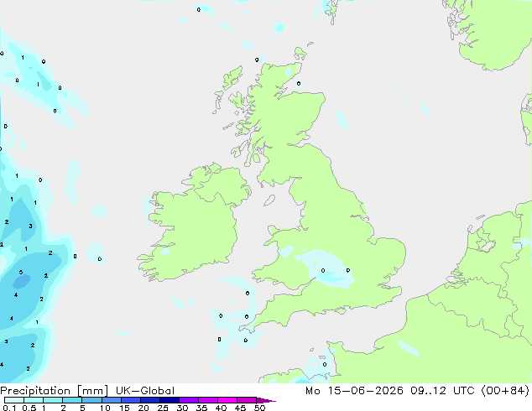Select the 1–2 mm legend color box
532x411 pixels.
(53, 400)
